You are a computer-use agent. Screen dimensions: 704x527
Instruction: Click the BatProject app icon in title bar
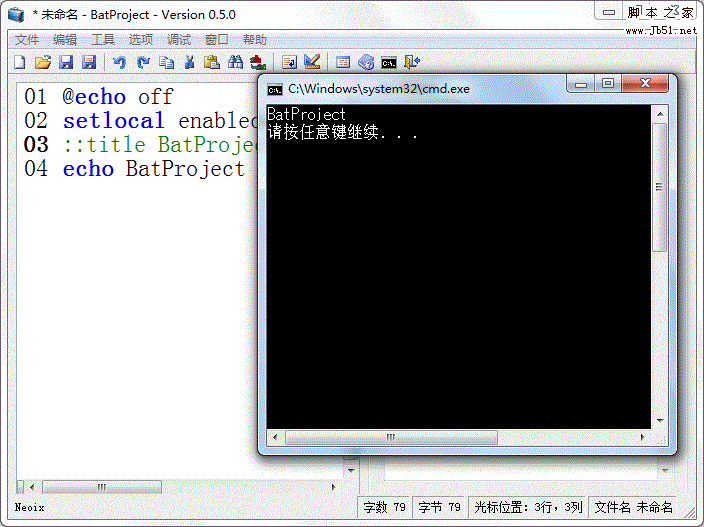coord(16,14)
